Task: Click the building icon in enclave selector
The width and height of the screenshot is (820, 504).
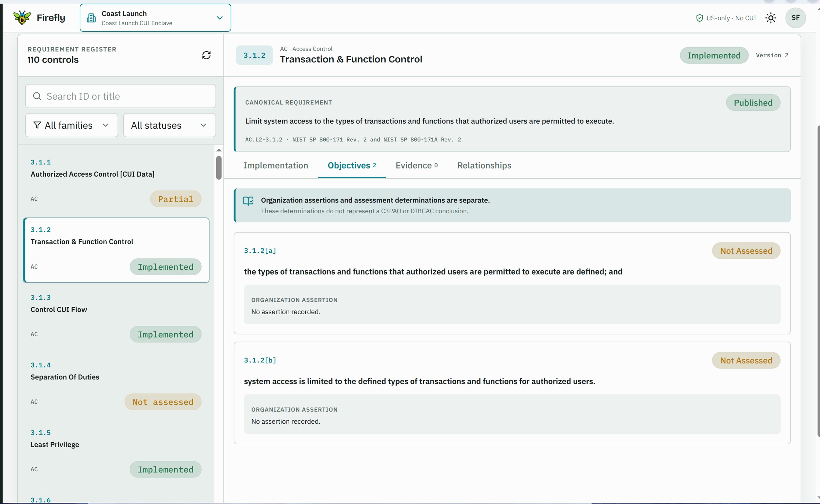Action: (x=91, y=18)
